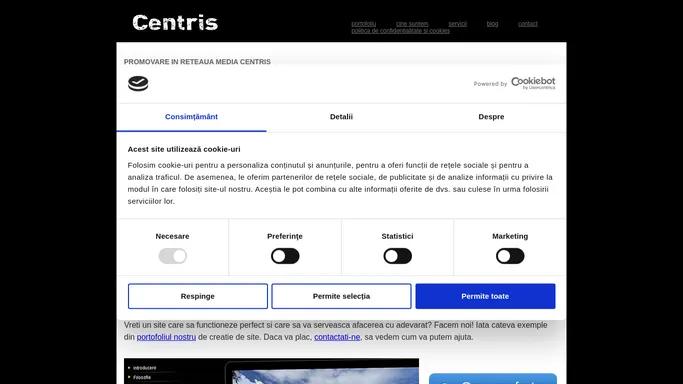
Task: Enable the Preferințe cookies switch
Action: [x=285, y=256]
